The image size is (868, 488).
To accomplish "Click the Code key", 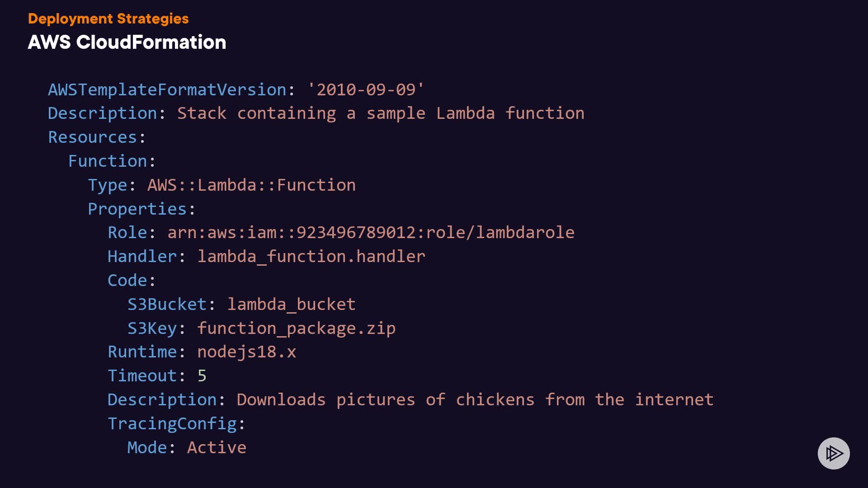I will [127, 280].
